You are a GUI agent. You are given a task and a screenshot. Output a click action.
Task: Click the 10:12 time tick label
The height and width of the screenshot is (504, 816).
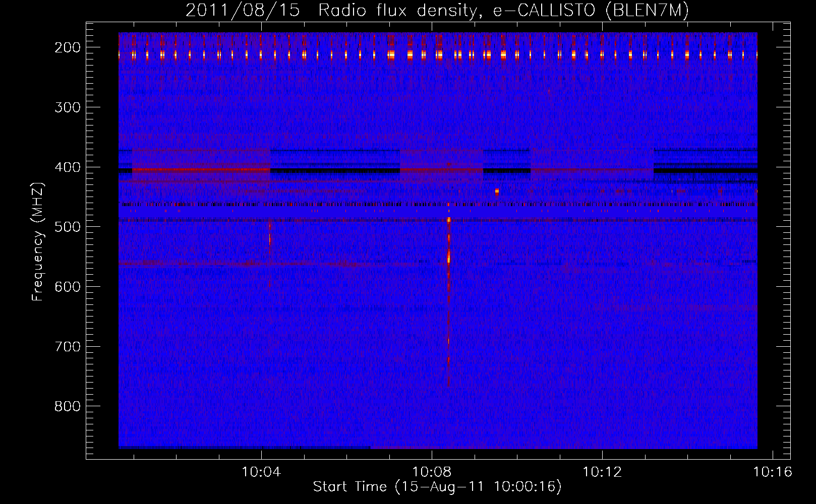[602, 472]
